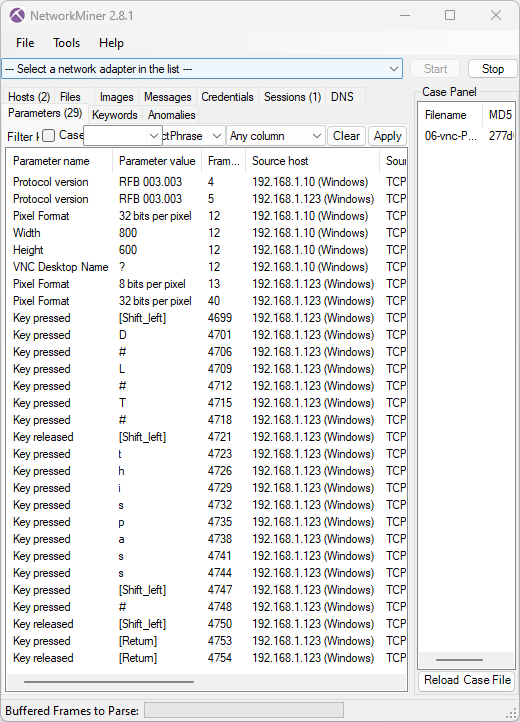Minimize the NetworkMiner window
Screen dimensions: 520x722
point(405,15)
